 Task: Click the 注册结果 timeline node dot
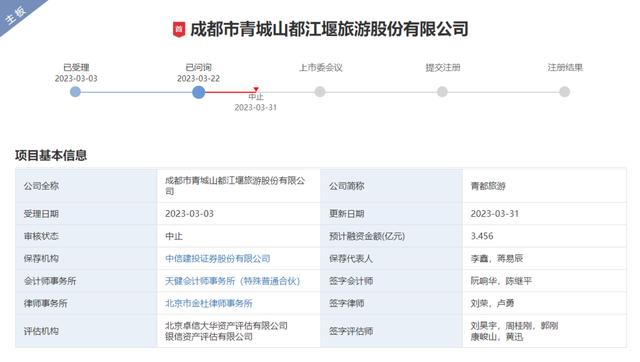pyautogui.click(x=564, y=92)
